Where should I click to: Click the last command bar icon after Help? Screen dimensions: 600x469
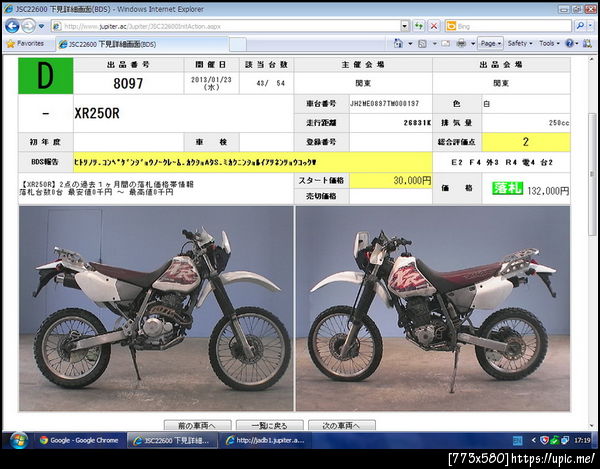coord(587,44)
